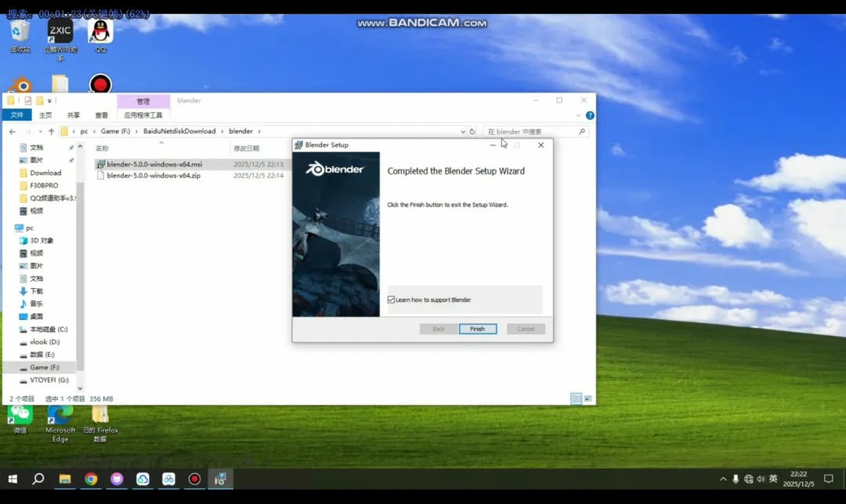Click the search magnifier icon in Explorer
The image size is (846, 504).
(x=581, y=131)
